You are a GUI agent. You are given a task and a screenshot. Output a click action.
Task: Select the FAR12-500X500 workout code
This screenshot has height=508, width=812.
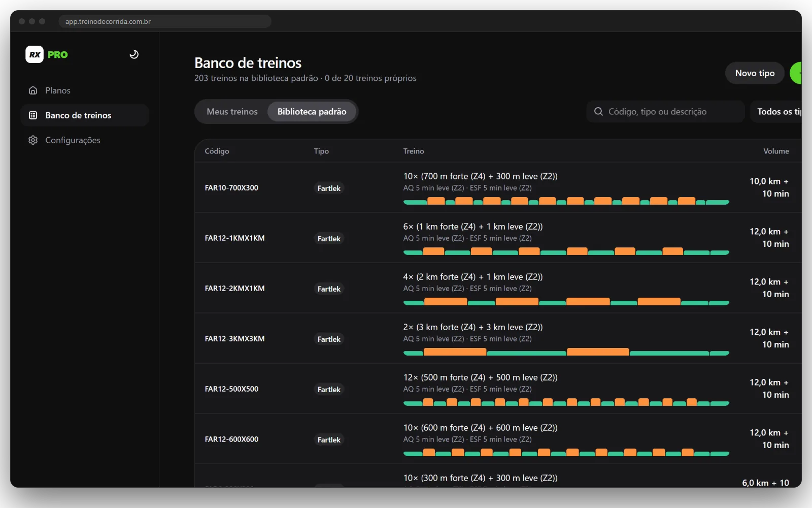coord(231,389)
